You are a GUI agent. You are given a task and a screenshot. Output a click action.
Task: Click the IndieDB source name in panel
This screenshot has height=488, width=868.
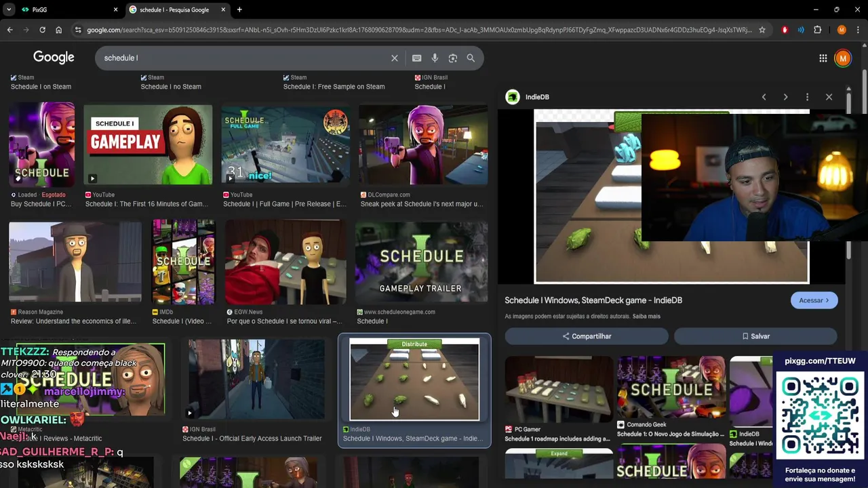pyautogui.click(x=537, y=97)
